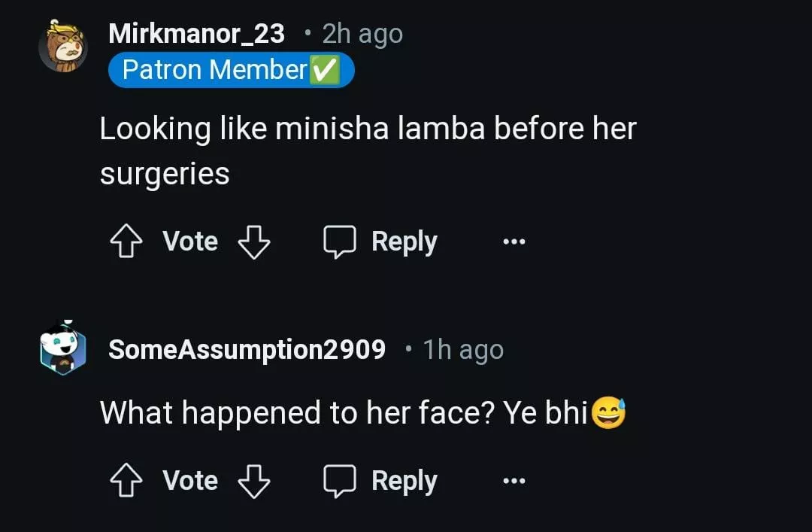Viewport: 812px width, 532px height.
Task: Click the Vote label under Mirkmanor_23's comment
Action: tap(190, 242)
